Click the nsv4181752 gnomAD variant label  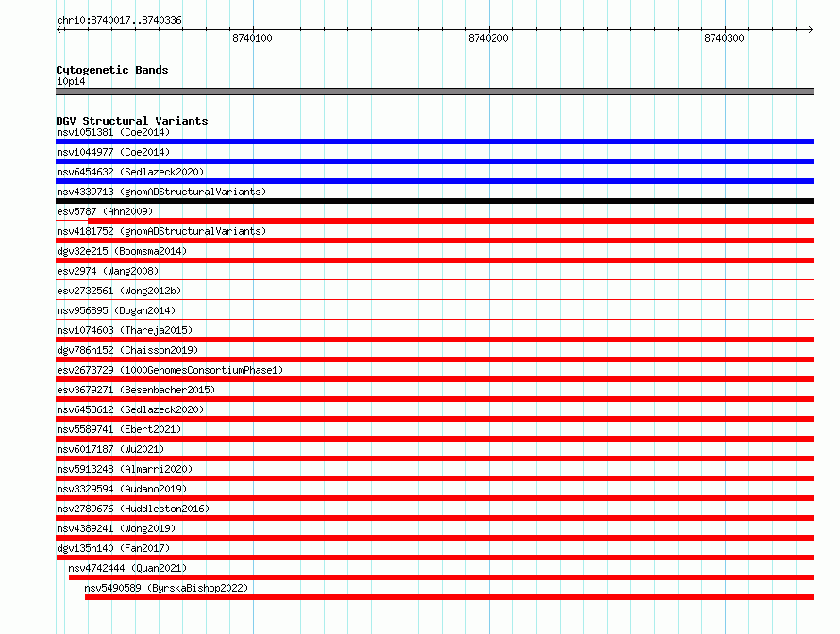[x=161, y=231]
